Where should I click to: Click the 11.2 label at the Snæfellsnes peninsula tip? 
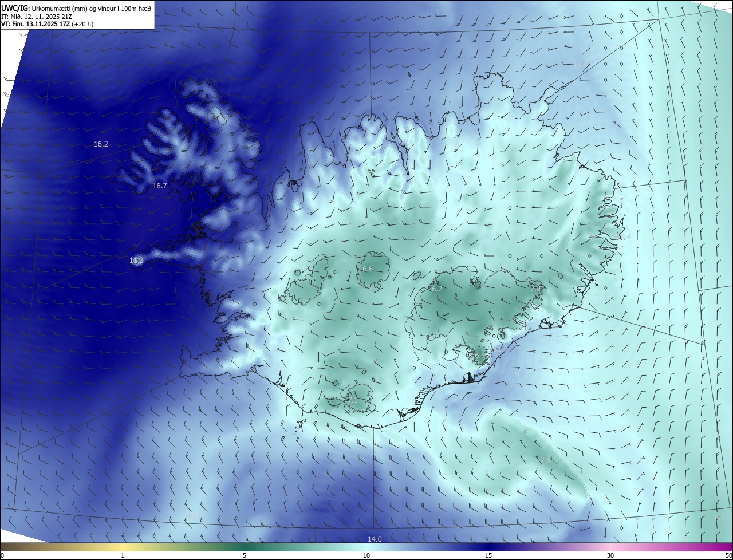coord(136,260)
